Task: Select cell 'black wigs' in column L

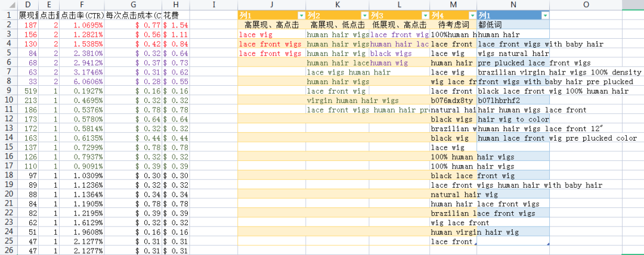Action: click(x=399, y=54)
